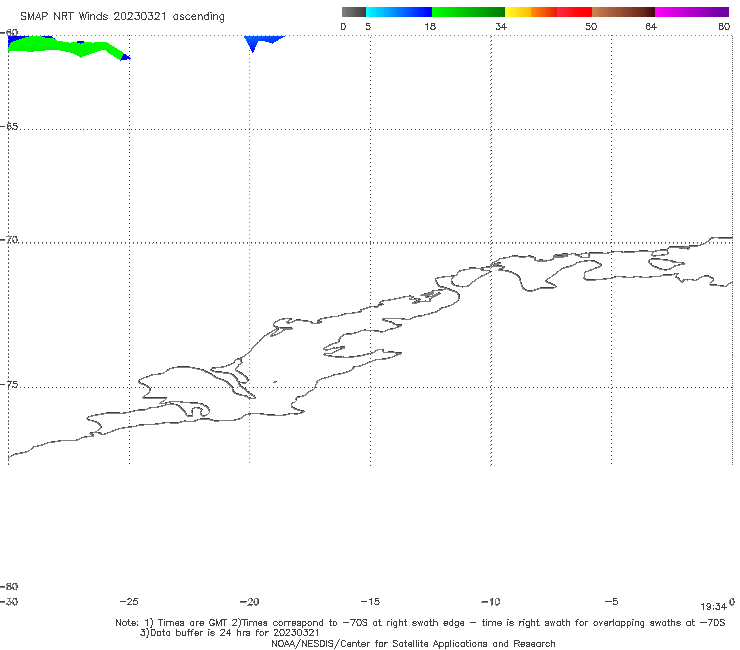Viewport: 740px width, 650px height.
Task: Click the NOAA/NESDIS credit line
Action: [413, 643]
